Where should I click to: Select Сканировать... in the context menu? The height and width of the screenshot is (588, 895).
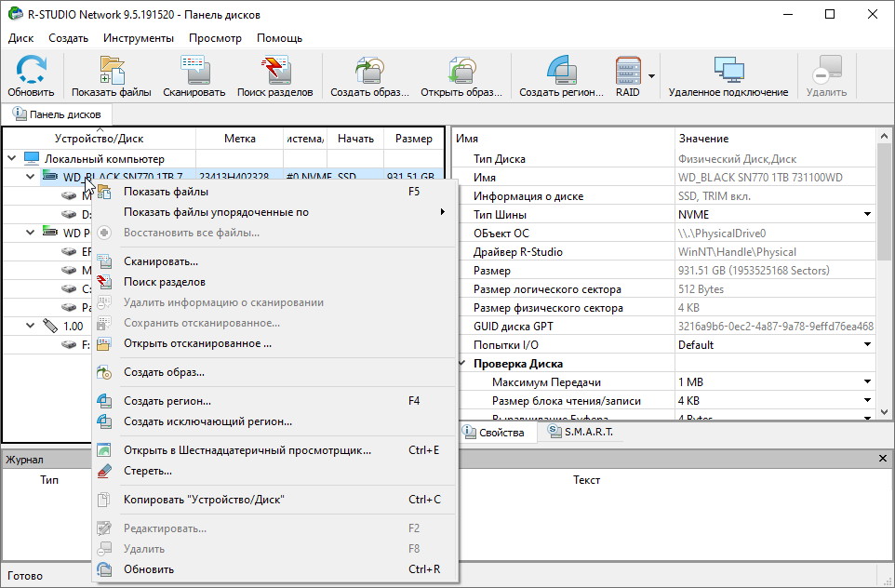point(274,261)
